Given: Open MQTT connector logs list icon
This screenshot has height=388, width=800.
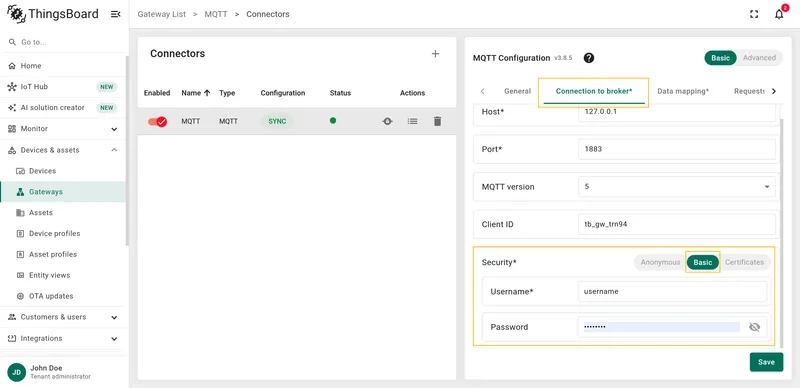Looking at the screenshot, I should [x=412, y=122].
